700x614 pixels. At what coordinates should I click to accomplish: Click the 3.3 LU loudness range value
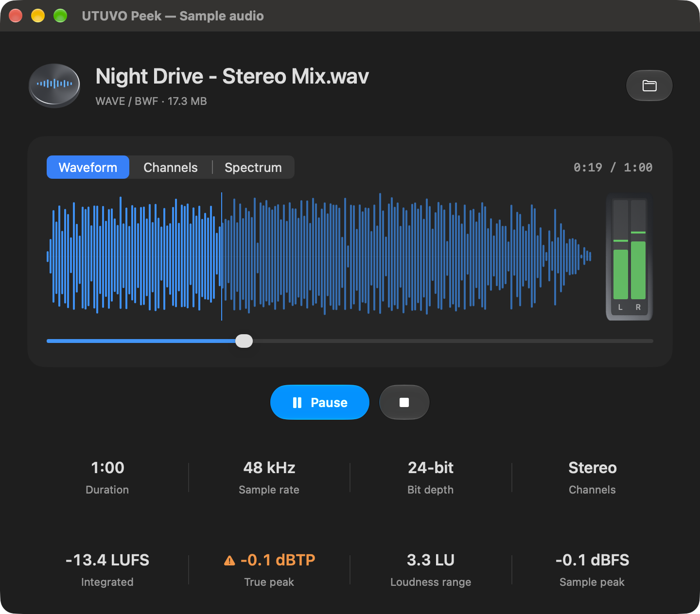pos(431,560)
